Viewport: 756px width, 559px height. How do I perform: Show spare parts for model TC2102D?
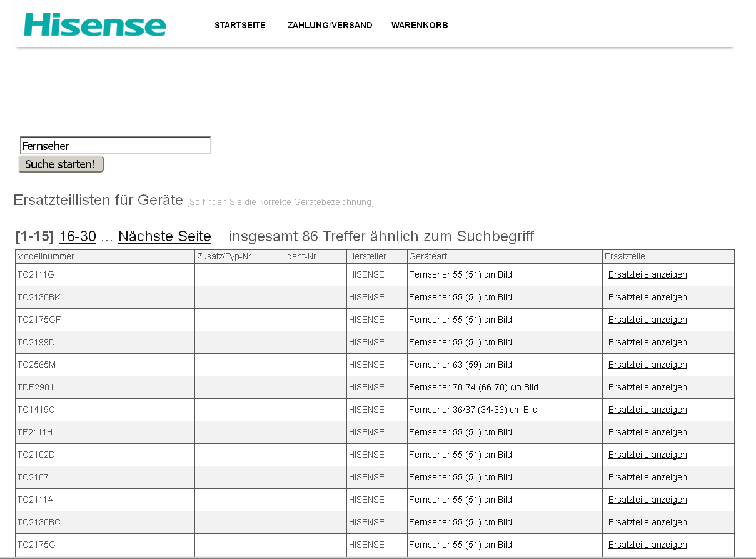click(x=647, y=455)
